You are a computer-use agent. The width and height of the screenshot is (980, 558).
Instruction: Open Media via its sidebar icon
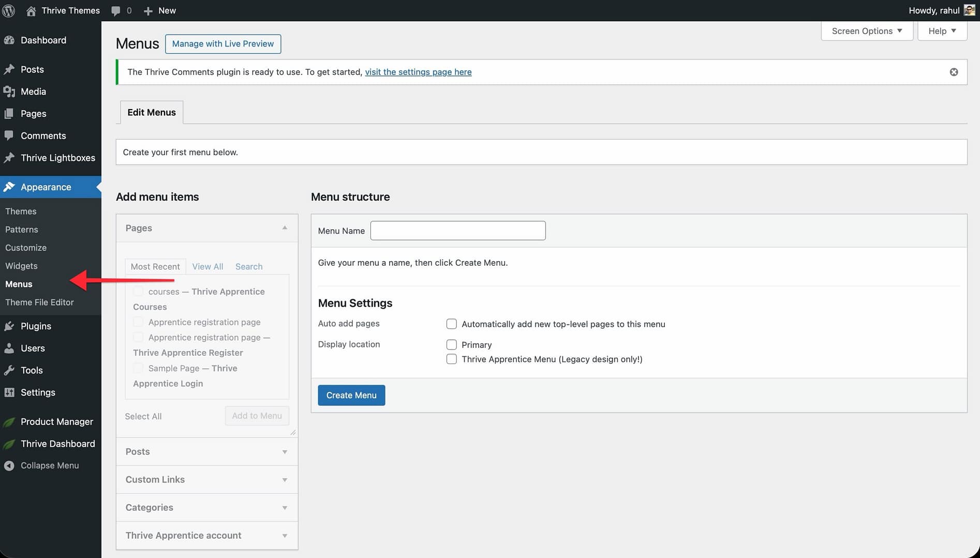tap(9, 92)
